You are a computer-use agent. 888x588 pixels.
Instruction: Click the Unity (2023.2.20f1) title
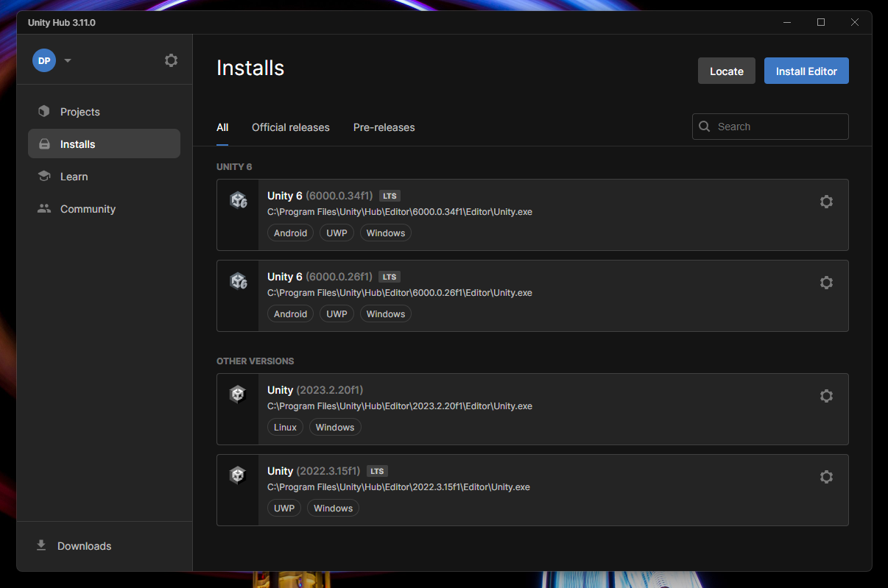(315, 390)
